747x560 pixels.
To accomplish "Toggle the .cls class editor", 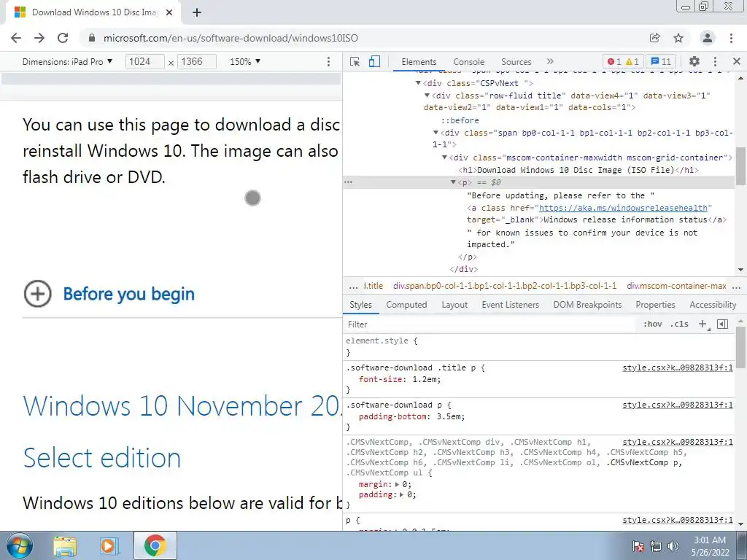I will pyautogui.click(x=679, y=324).
